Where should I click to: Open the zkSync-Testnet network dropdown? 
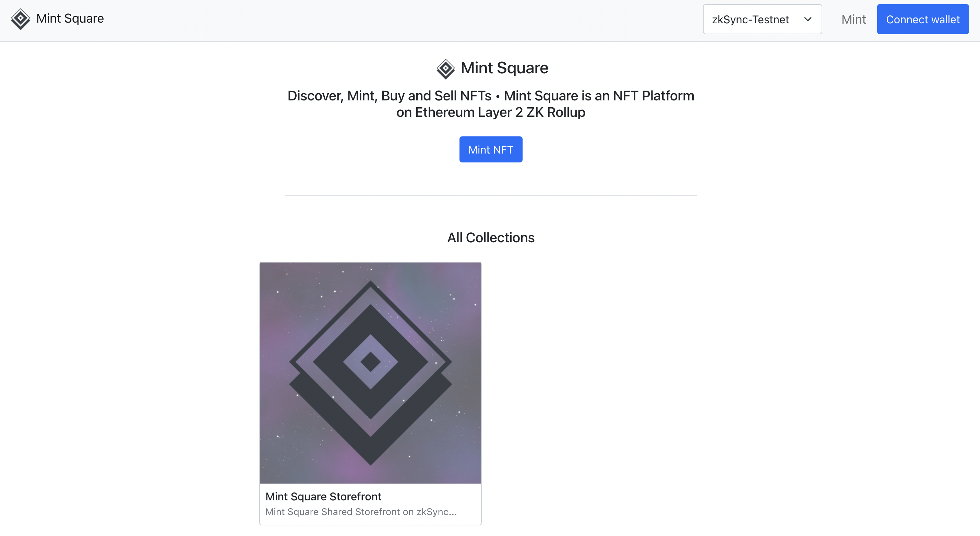[x=762, y=20]
